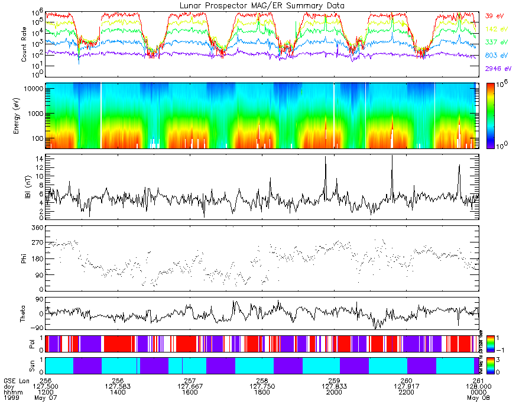Viewport: 532px width, 414px height.
Task: Click the 'hhmm' row label
Action: point(13,392)
